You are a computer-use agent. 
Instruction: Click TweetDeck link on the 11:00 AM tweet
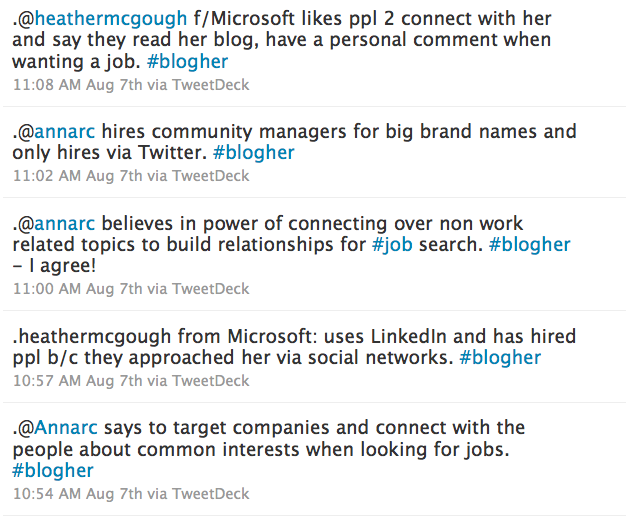pyautogui.click(x=214, y=289)
